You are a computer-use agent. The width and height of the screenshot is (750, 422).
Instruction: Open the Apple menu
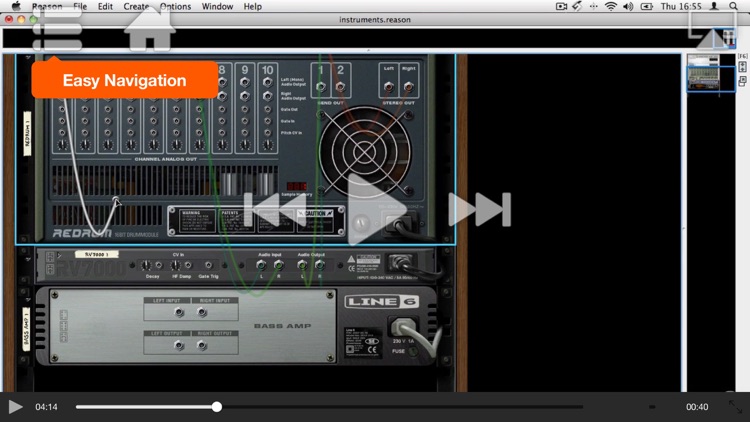point(16,6)
